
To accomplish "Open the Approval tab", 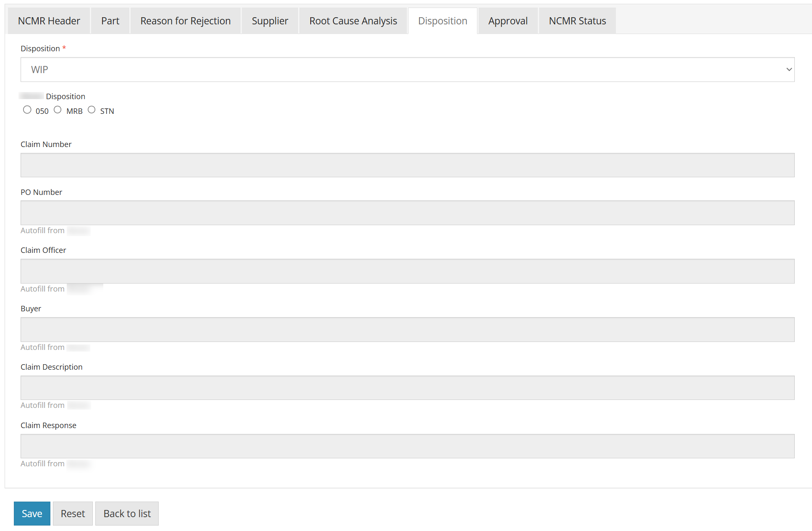I will point(508,20).
